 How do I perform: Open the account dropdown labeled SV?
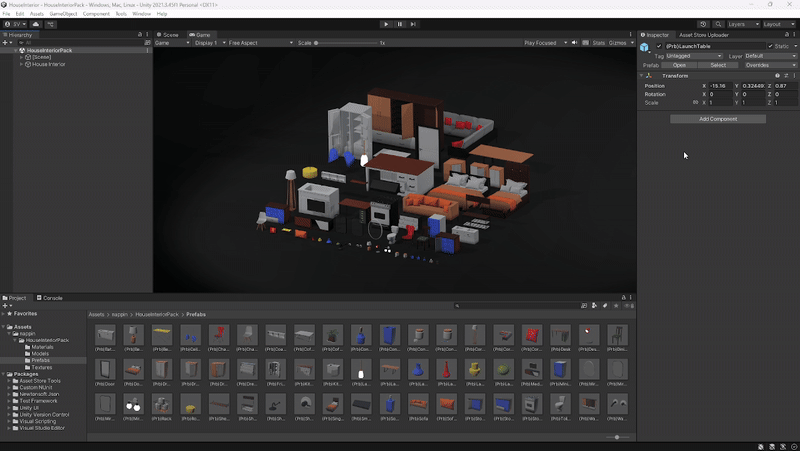click(x=15, y=24)
